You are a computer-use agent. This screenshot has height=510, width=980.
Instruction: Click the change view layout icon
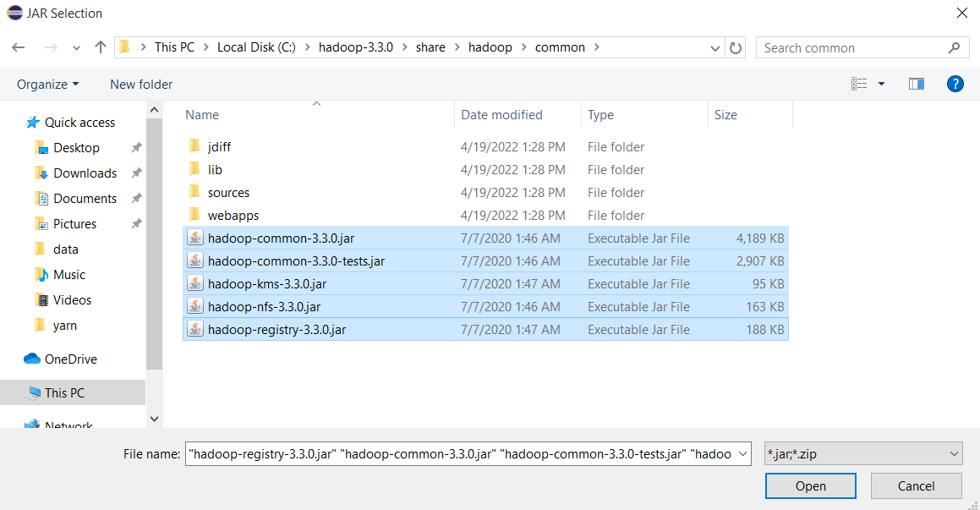point(860,84)
